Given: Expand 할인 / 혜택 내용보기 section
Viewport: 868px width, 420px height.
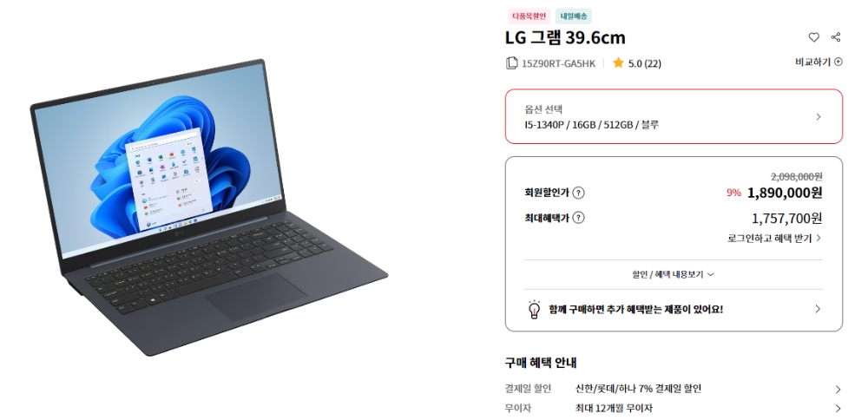Looking at the screenshot, I should click(x=674, y=274).
